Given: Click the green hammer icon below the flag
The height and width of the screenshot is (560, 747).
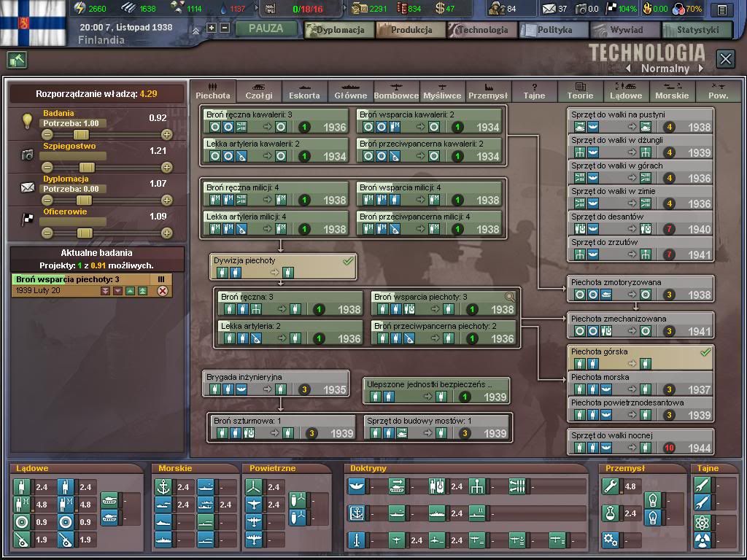Looking at the screenshot, I should click(x=17, y=60).
